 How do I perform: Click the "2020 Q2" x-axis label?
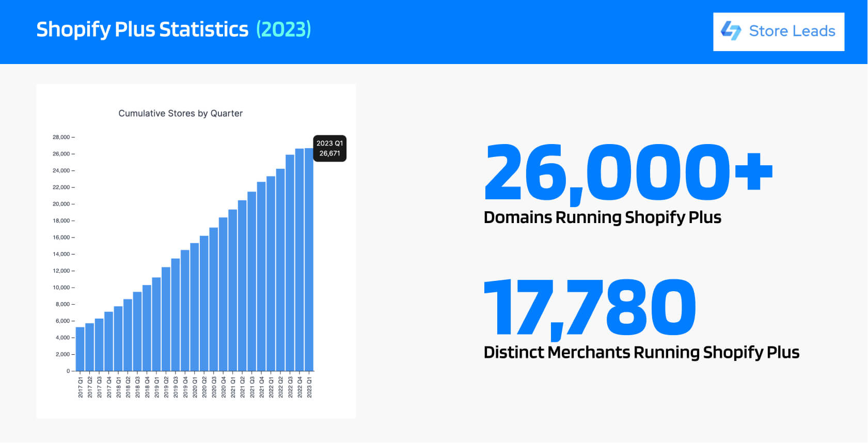(x=204, y=387)
